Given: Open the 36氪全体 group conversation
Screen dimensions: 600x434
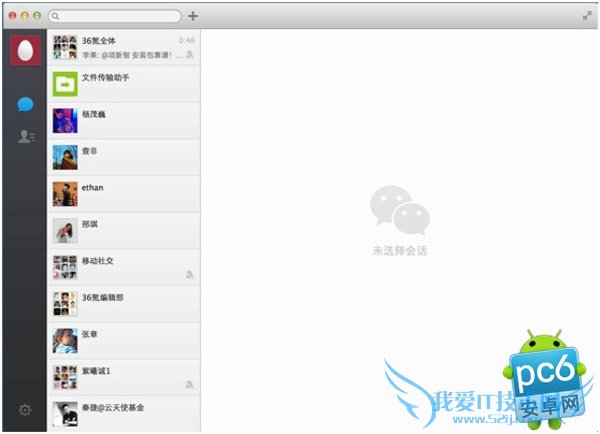Looking at the screenshot, I should coord(124,47).
